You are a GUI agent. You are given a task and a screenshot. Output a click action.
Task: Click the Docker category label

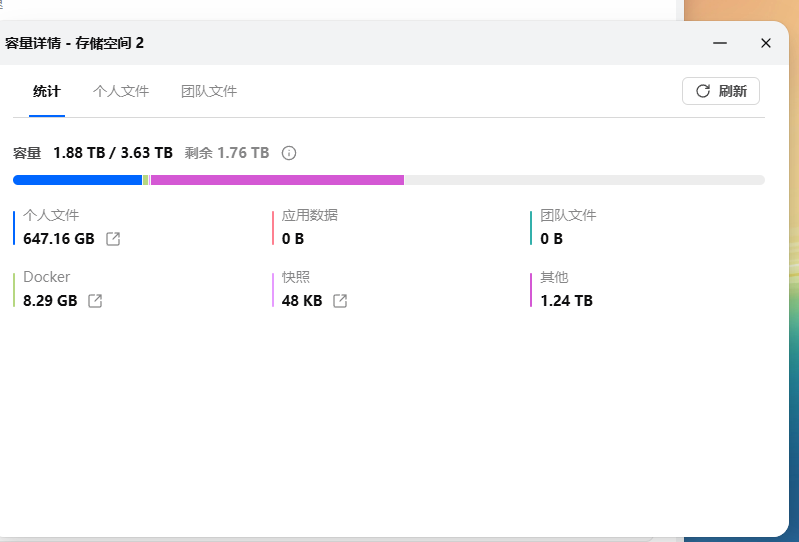coord(47,277)
